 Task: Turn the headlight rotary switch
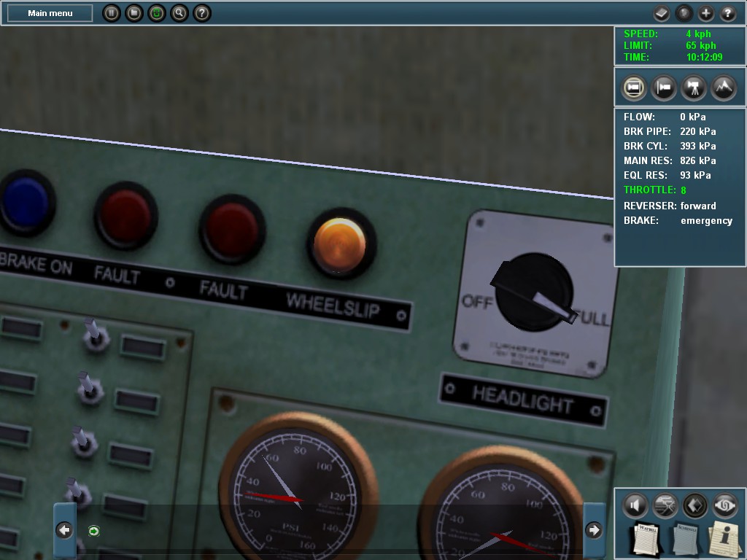click(533, 292)
